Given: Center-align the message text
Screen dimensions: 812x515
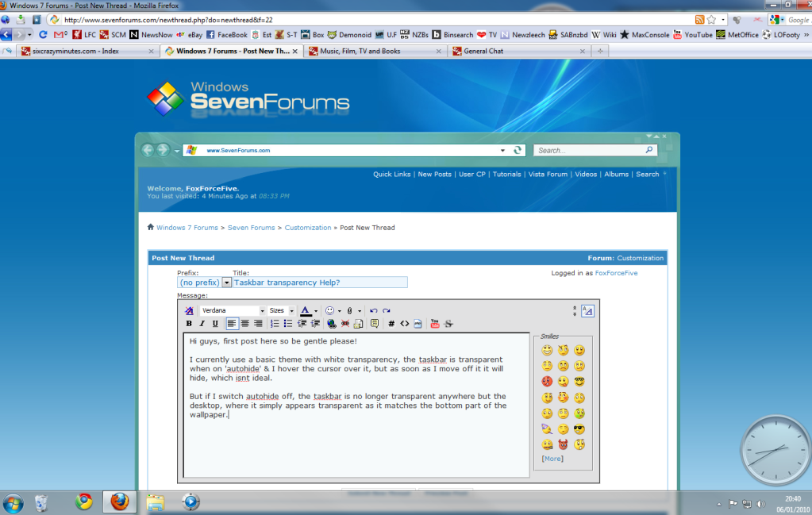Looking at the screenshot, I should (x=244, y=324).
